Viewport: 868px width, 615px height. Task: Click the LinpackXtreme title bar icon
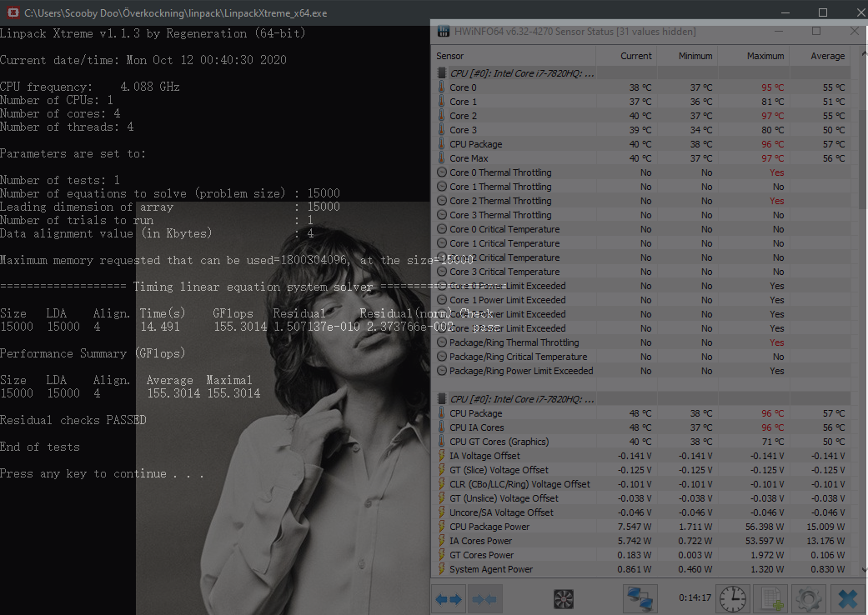[13, 12]
